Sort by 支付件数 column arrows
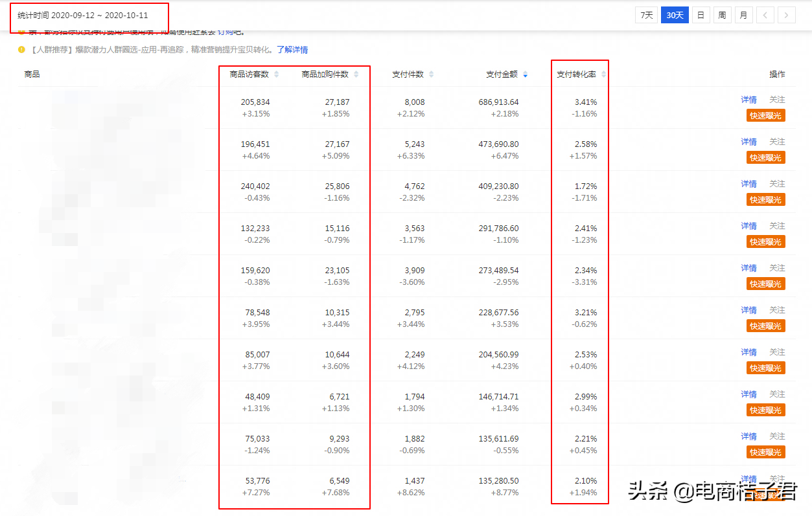 pyautogui.click(x=432, y=74)
